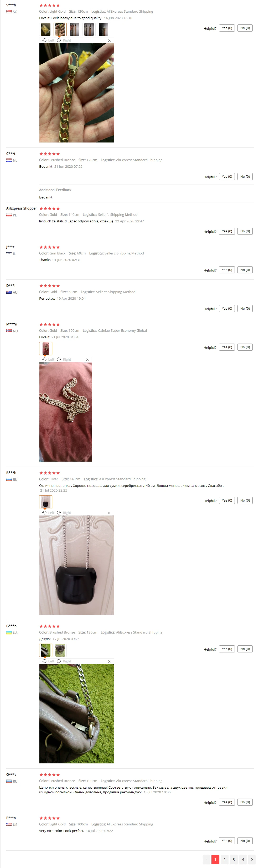This screenshot has height=868, width=259.
Task: Mark S***h's review helpful with Yes
Action: [x=227, y=28]
